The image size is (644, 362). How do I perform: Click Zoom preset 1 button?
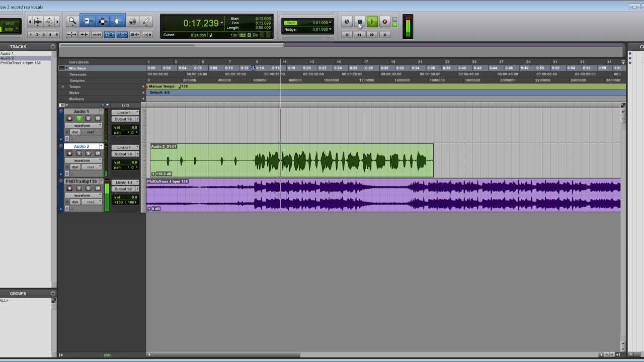(30, 35)
